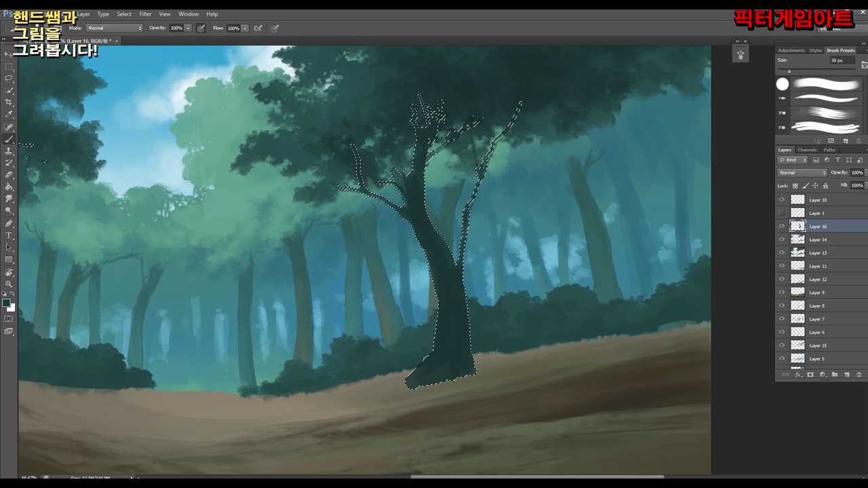
Task: Open the Flow dropdown arrow in options bar
Action: pos(245,28)
